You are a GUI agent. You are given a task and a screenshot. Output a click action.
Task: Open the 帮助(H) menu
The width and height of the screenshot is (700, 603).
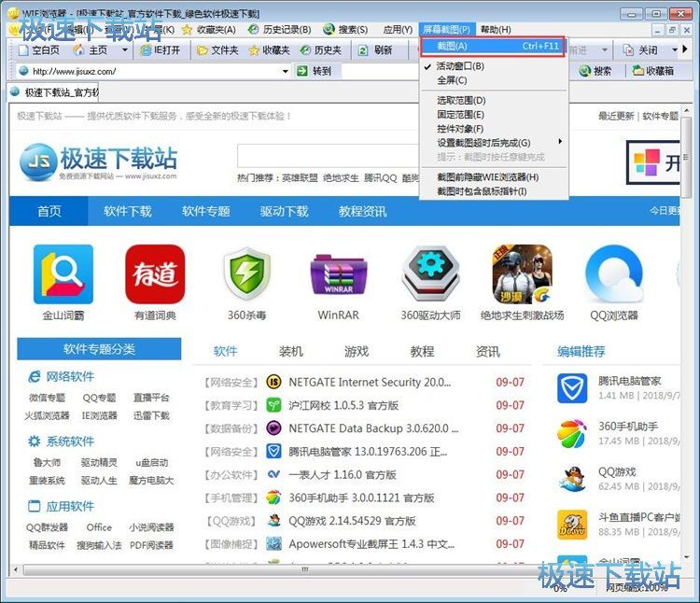(496, 30)
